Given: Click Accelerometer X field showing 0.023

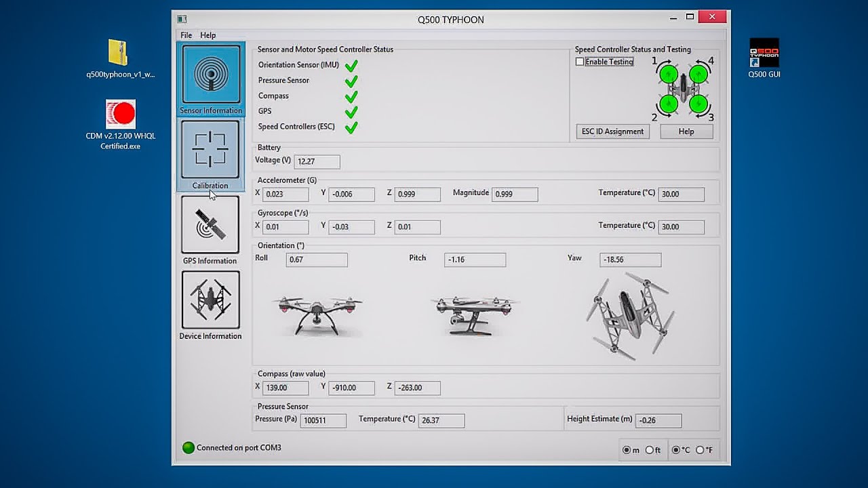Looking at the screenshot, I should click(285, 195).
